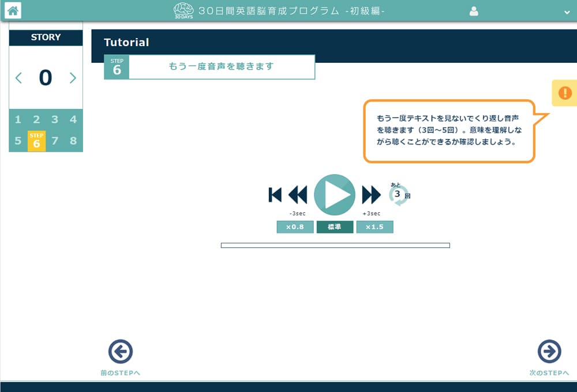Enable the ×0.8 playback speed
This screenshot has height=392, width=577.
point(295,227)
